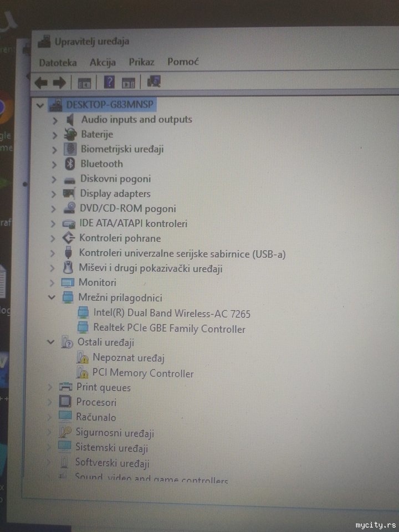Click the Mrežni prilagodnici network icon

click(68, 297)
